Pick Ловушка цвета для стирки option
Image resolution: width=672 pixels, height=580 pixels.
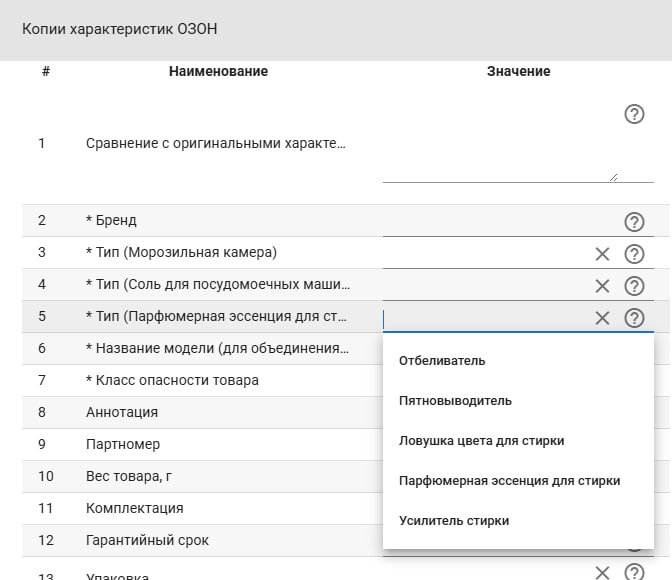(x=481, y=441)
